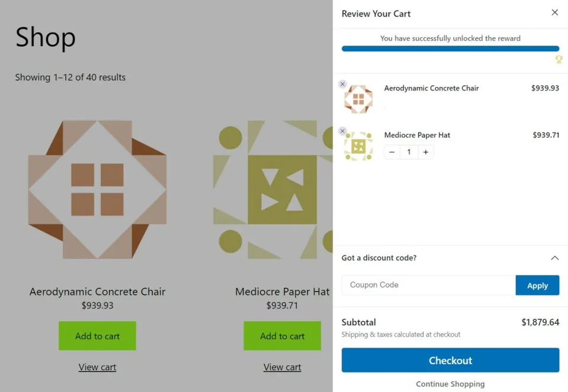568x392 pixels.
Task: Click the reward progress bar
Action: click(450, 48)
